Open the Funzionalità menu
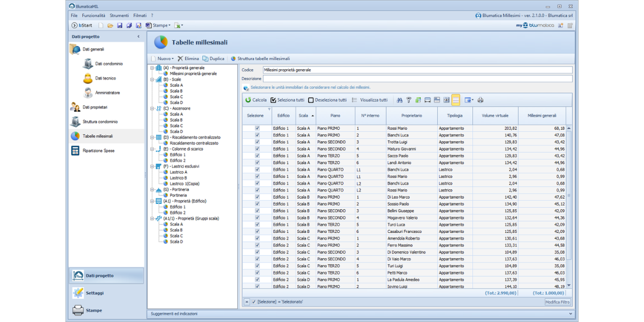 (93, 16)
